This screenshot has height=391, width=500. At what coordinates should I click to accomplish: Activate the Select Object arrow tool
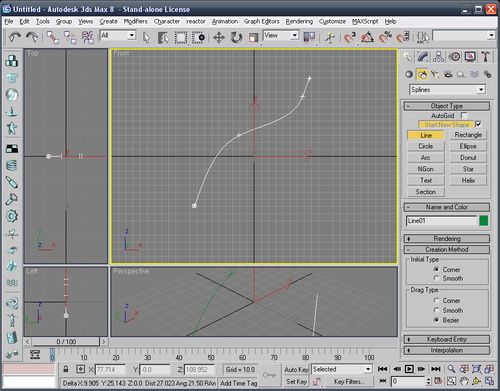click(146, 37)
